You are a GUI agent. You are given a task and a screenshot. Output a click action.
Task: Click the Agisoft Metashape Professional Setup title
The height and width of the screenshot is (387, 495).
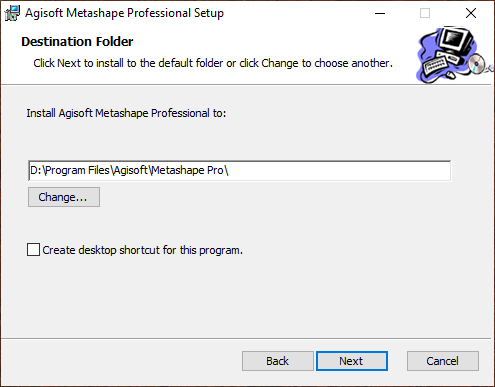[124, 13]
